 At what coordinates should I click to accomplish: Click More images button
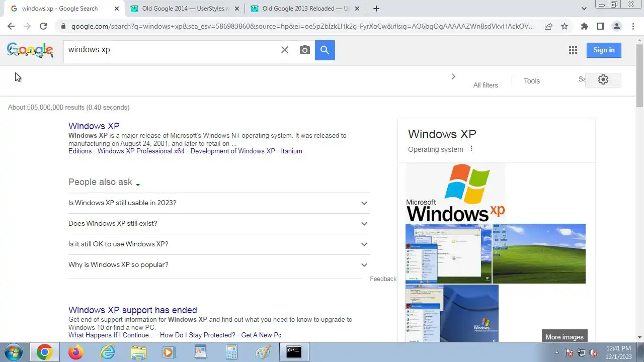click(565, 337)
